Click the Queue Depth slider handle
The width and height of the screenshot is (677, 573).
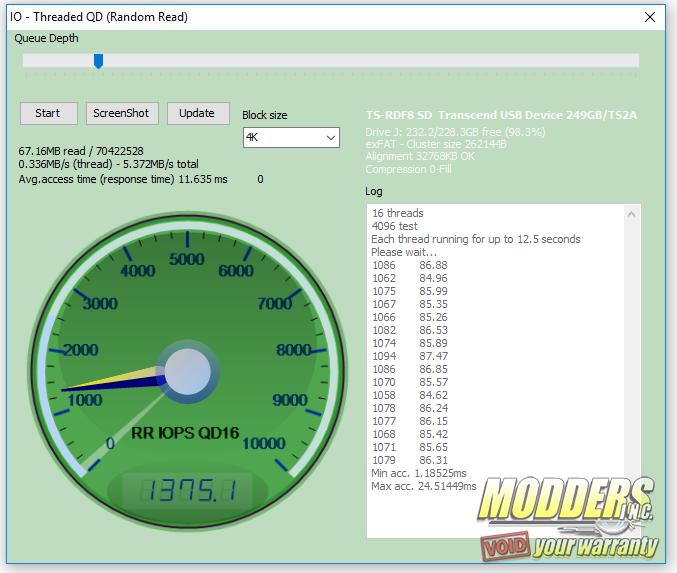click(98, 61)
